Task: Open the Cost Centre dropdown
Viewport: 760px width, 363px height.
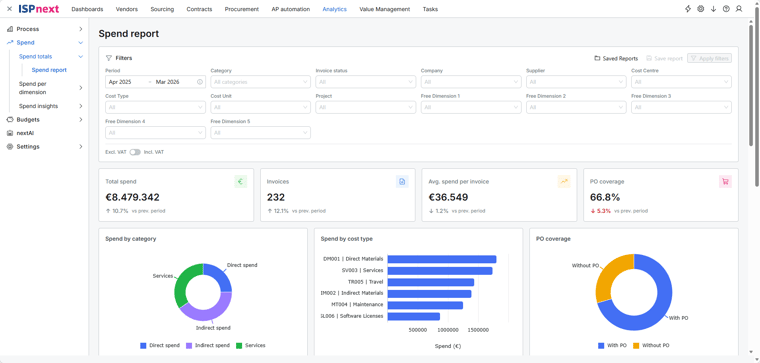Action: coord(681,82)
